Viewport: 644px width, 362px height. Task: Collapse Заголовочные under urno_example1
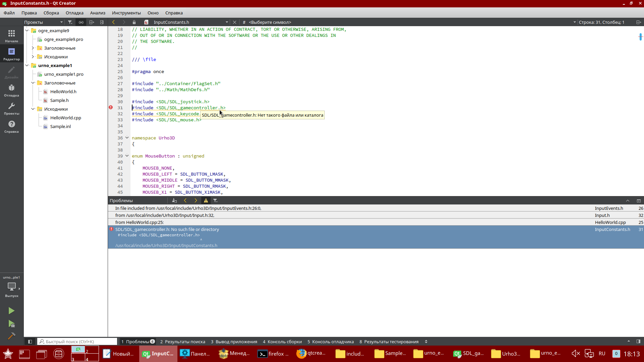tap(33, 83)
